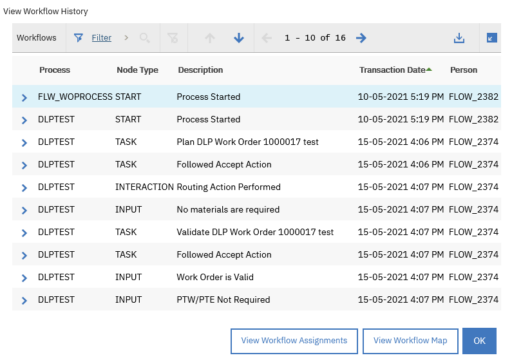Screen dimensions: 512x360
Task: Expand the DLPTEST START Process Started row
Action: 24,120
